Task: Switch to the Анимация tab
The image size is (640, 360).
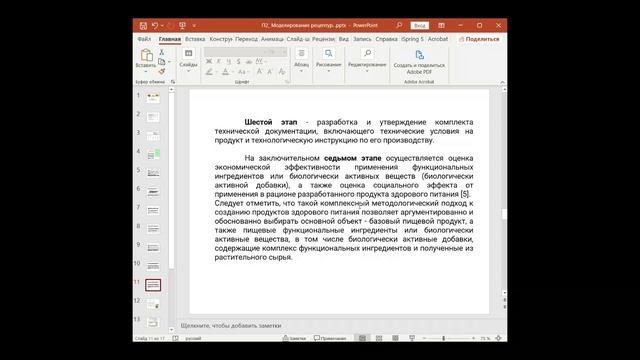Action: (x=272, y=39)
